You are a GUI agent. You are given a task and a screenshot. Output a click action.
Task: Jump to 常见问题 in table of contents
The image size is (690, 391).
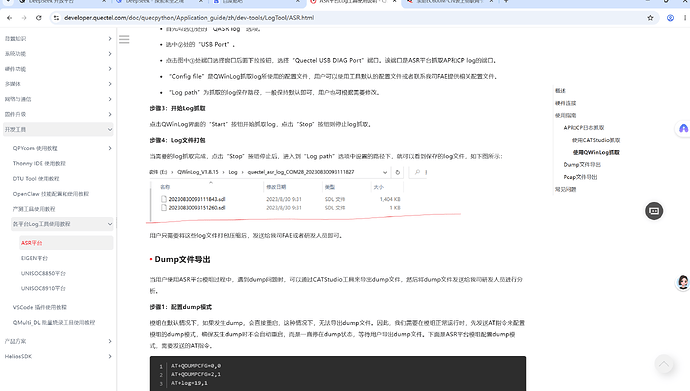pyautogui.click(x=565, y=189)
